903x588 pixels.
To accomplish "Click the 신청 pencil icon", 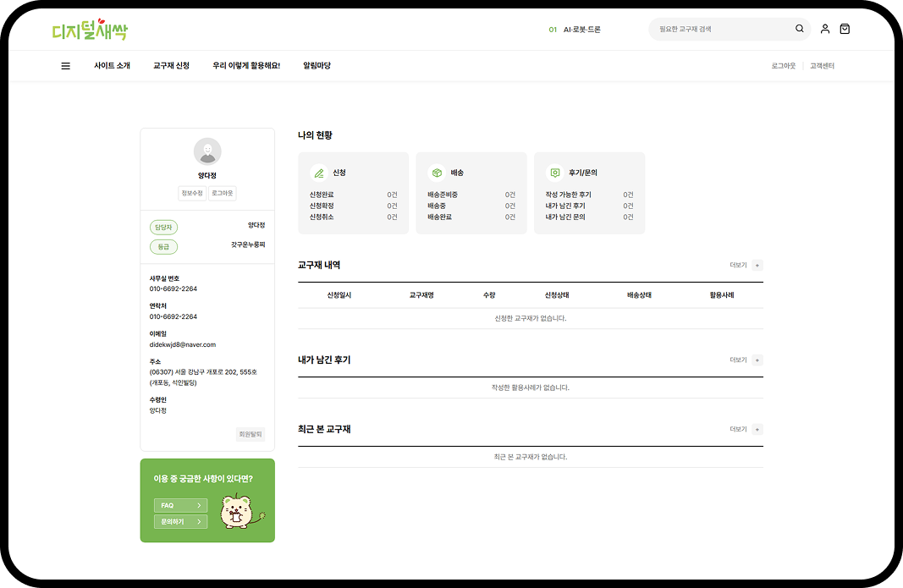I will pos(318,173).
